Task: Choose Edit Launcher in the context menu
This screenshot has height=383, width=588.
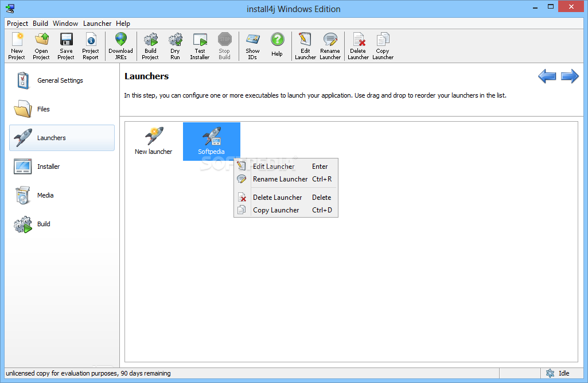Action: coord(286,167)
